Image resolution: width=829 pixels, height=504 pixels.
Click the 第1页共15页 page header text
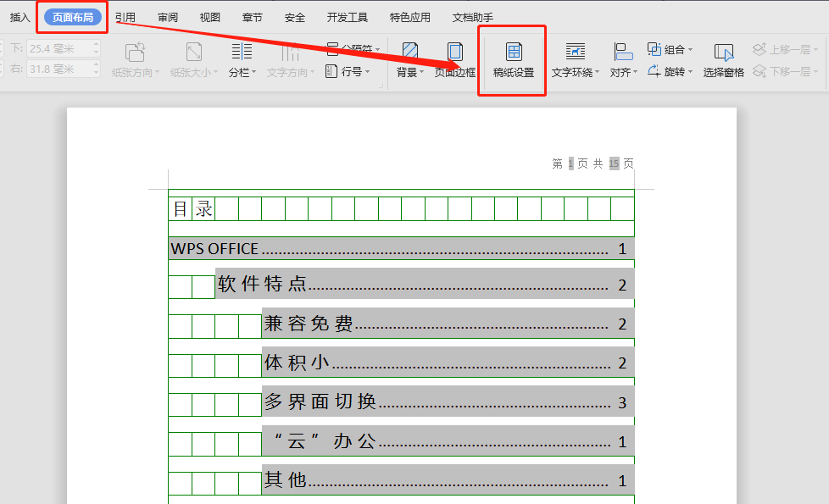[x=593, y=163]
